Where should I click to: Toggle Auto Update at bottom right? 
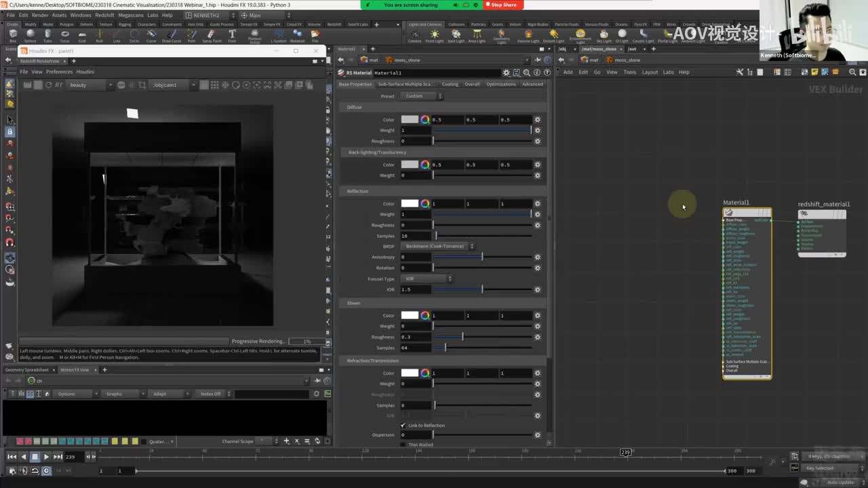point(840,482)
